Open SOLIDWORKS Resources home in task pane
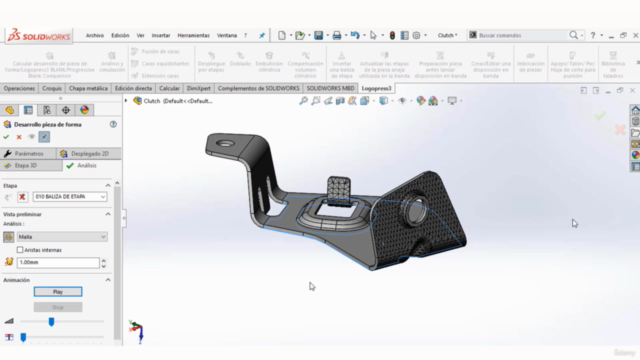This screenshot has width=640, height=360. point(635,110)
